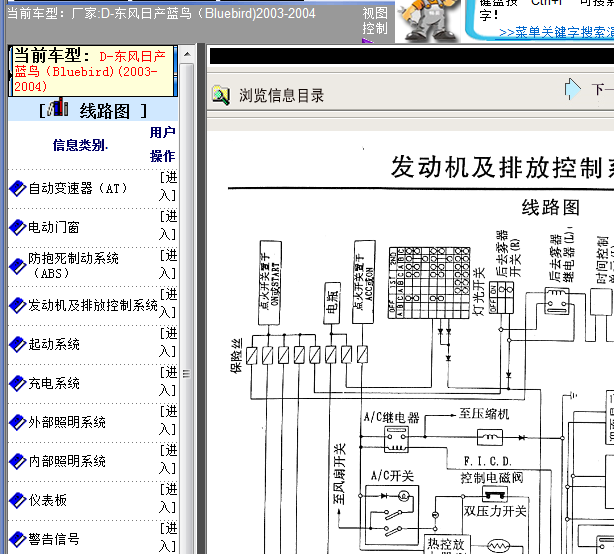Select 发动机及排放控制系统 category text
Viewport: 614px width, 554px height.
(x=93, y=305)
